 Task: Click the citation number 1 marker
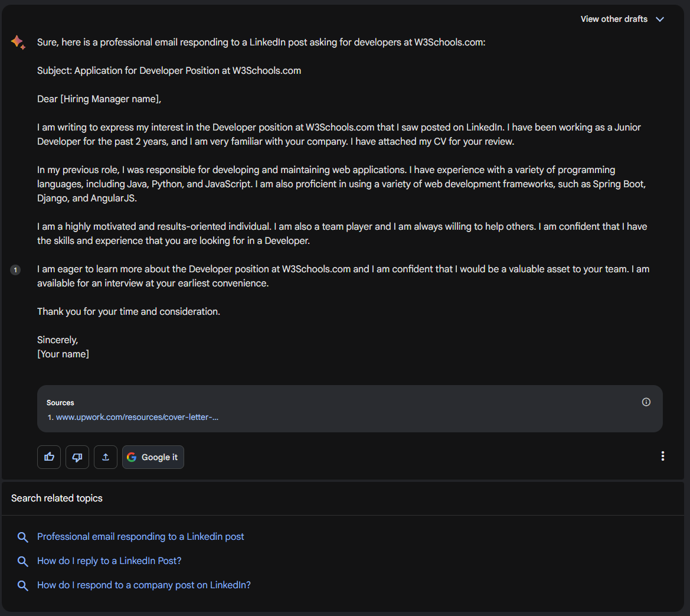click(15, 270)
